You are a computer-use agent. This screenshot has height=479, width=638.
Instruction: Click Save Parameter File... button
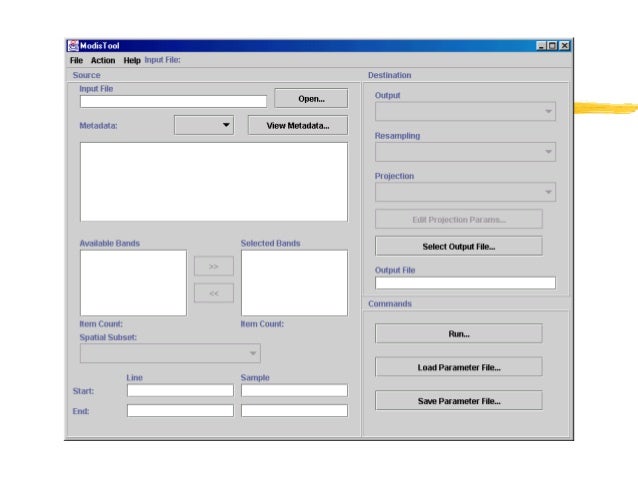(459, 401)
